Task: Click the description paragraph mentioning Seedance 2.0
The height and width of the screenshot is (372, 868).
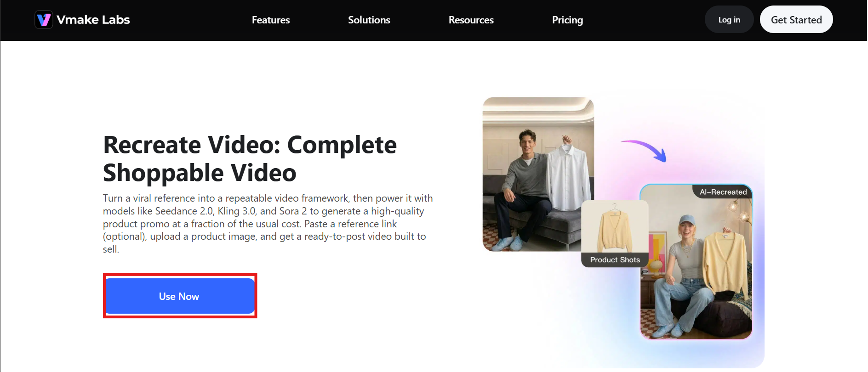Action: 268,224
